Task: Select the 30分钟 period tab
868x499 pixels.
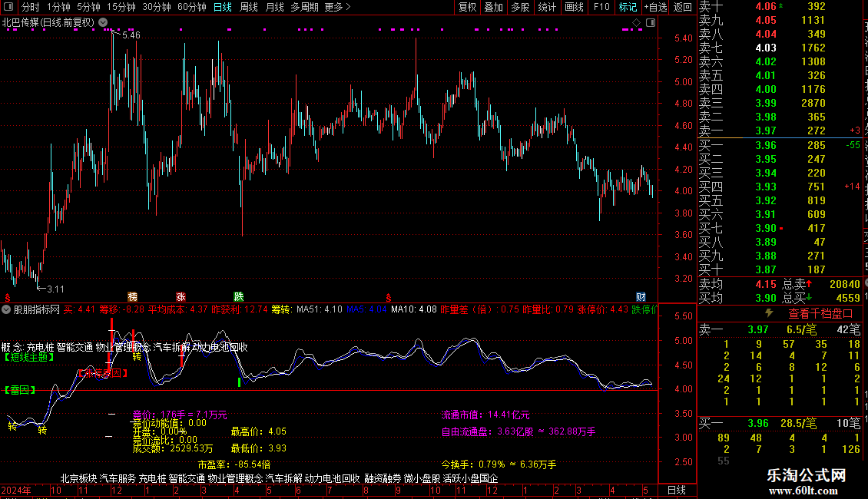Action: [x=156, y=7]
